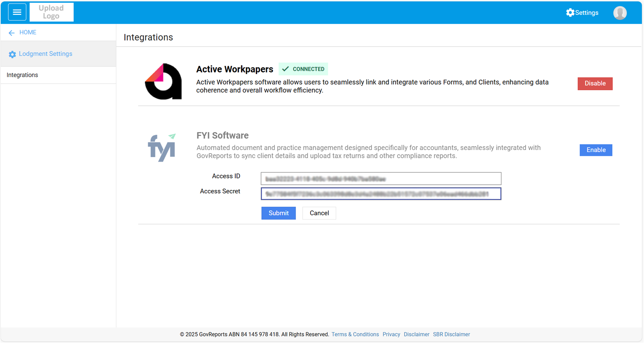The image size is (644, 343).
Task: Click the Integrations page title
Action: tap(148, 38)
